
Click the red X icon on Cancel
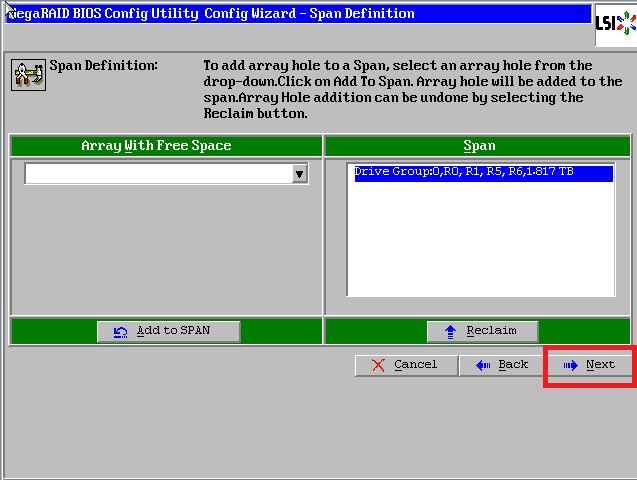(x=378, y=365)
